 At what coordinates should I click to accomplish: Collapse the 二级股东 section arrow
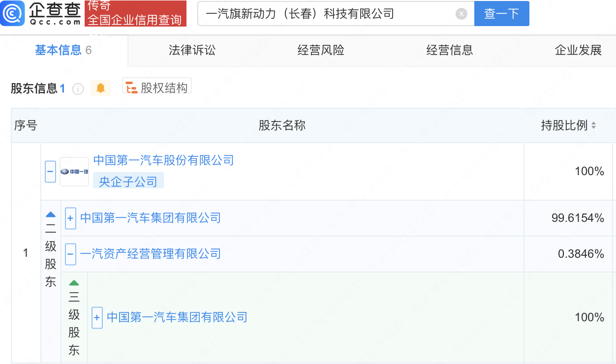point(51,214)
